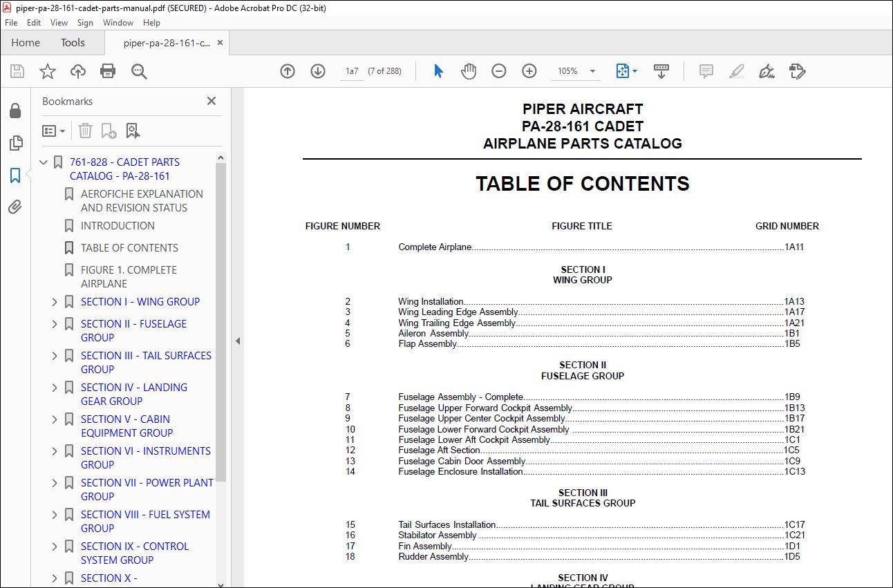This screenshot has height=588, width=893.
Task: Open bookmark Options dropdown menu
Action: click(x=53, y=131)
